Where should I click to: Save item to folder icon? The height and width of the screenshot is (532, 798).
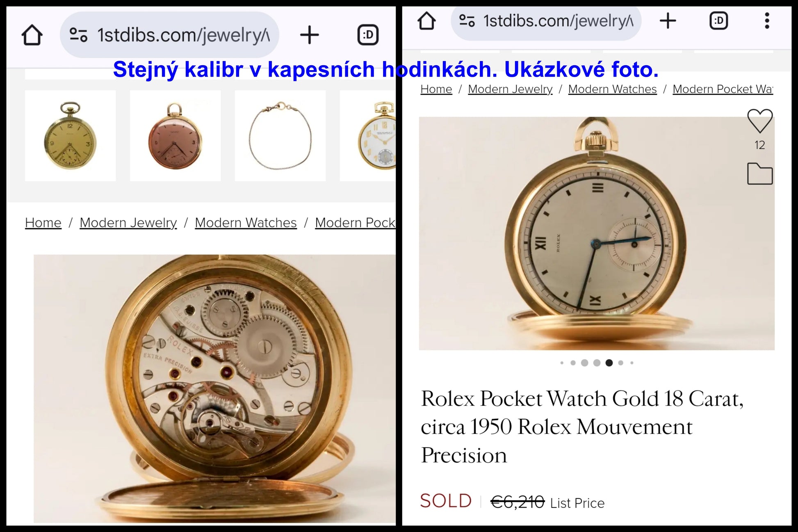coord(760,174)
